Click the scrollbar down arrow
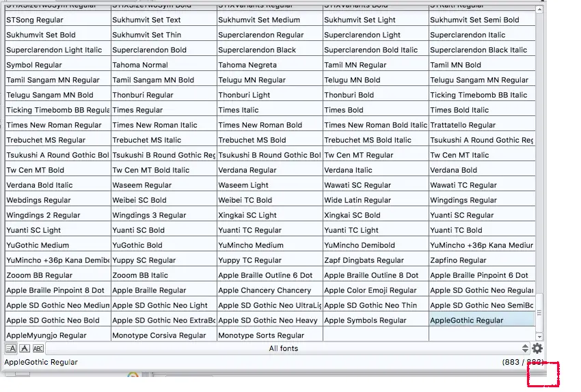 (x=539, y=337)
